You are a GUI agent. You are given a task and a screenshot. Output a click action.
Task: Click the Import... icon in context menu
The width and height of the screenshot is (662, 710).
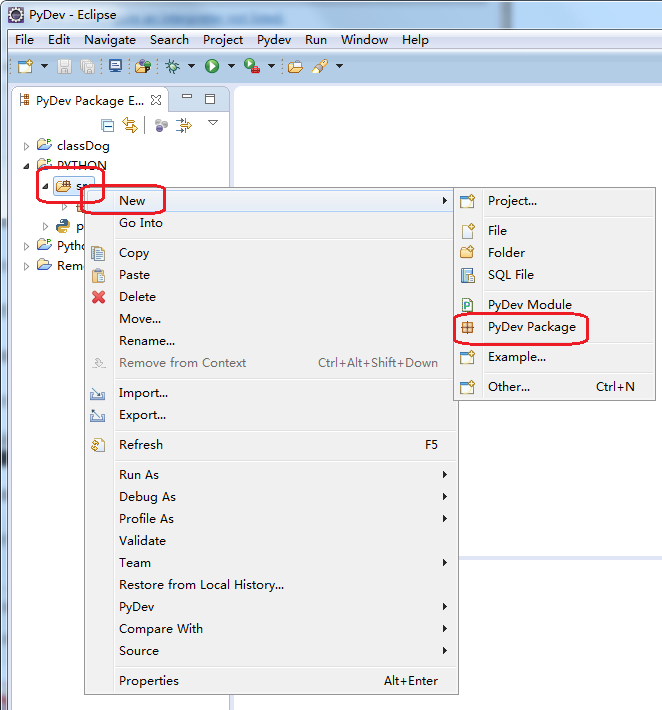(x=98, y=393)
